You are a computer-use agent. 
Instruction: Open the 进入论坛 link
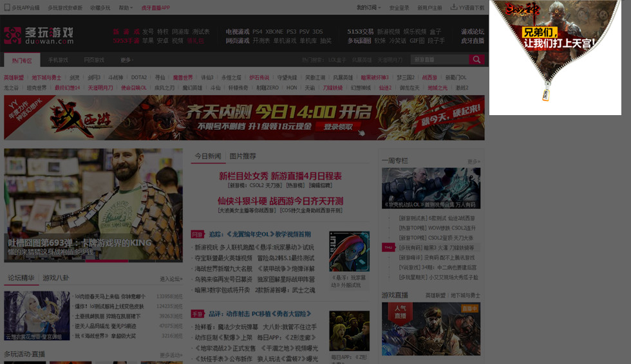(x=171, y=279)
